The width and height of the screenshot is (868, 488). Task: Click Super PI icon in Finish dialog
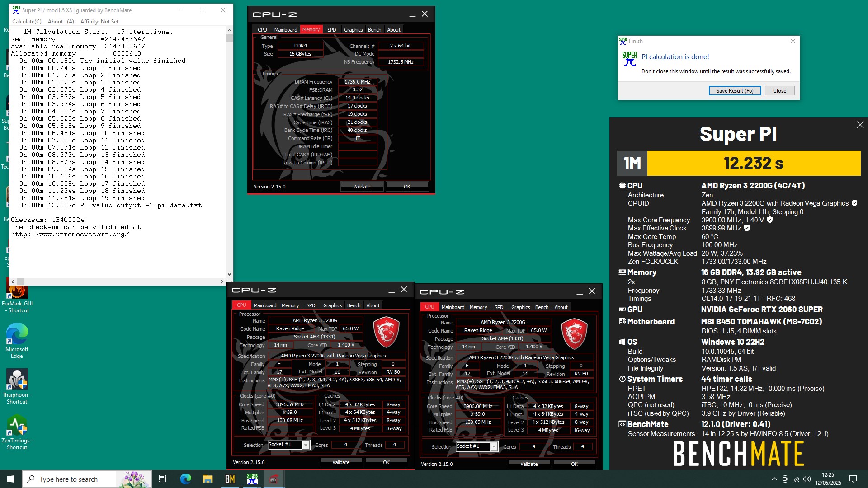pos(629,59)
